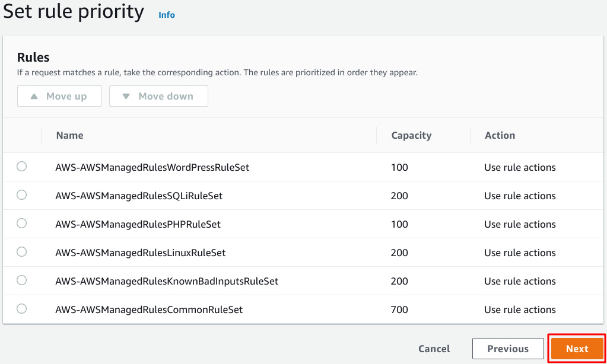The image size is (607, 364).
Task: Click the orange Next button
Action: pyautogui.click(x=577, y=349)
